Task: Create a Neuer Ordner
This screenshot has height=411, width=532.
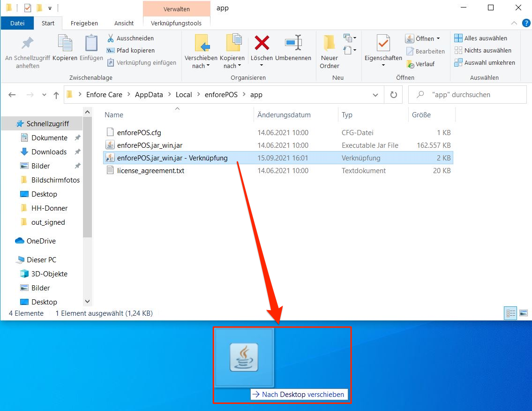Action: click(x=330, y=52)
